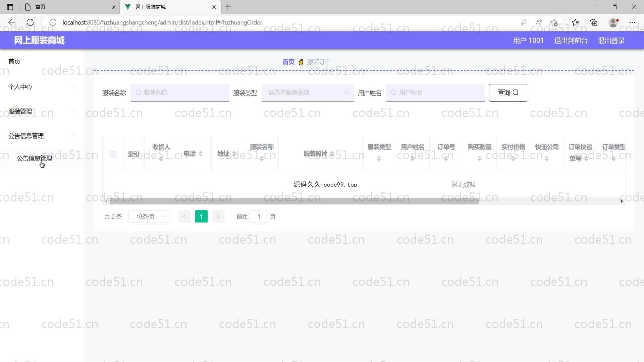Click the 索引 column header
Image resolution: width=644 pixels, height=362 pixels.
click(133, 154)
